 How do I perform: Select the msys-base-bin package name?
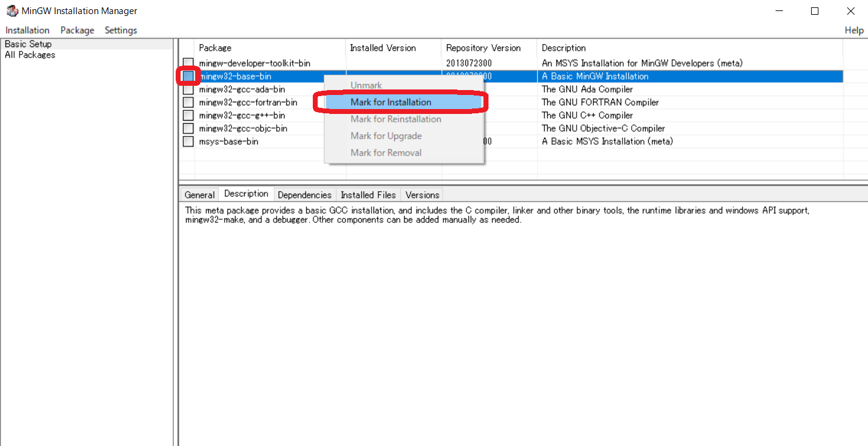coord(228,142)
